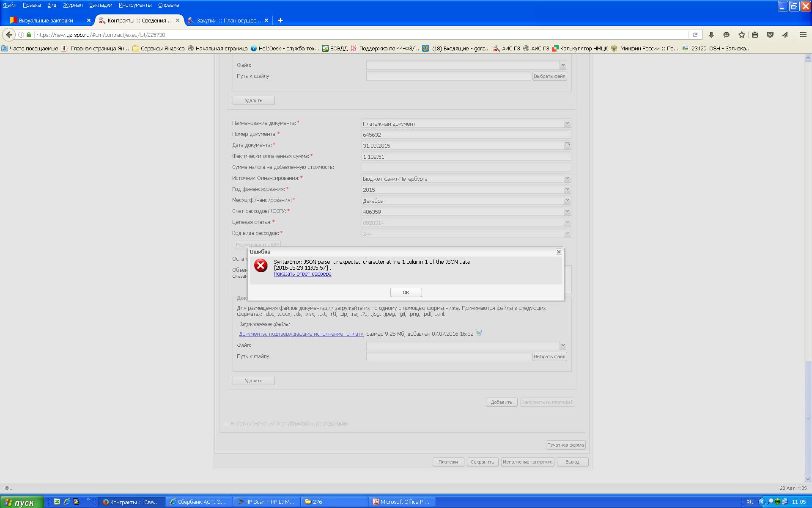Open the downloads arrow icon
The image size is (812, 508).
(711, 35)
